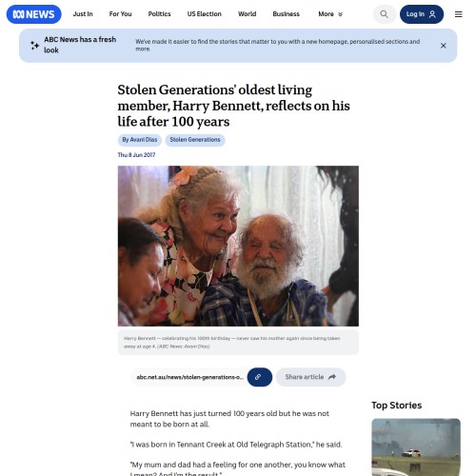Expand the More dropdown menu
The width and height of the screenshot is (476, 476).
coord(330,14)
